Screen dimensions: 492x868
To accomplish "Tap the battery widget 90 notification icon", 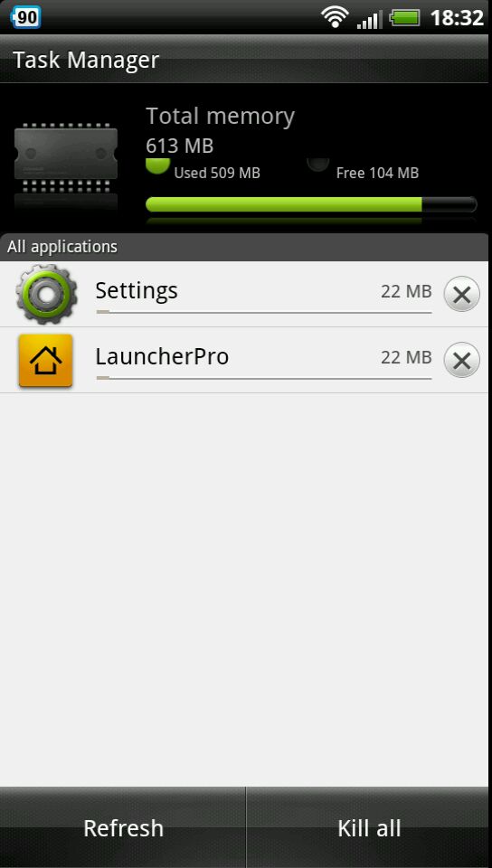I will point(25,17).
